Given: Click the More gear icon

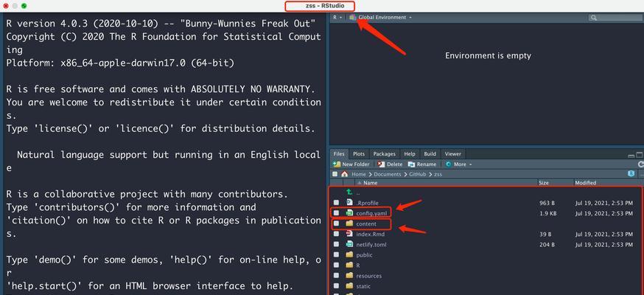Looking at the screenshot, I should coord(449,164).
